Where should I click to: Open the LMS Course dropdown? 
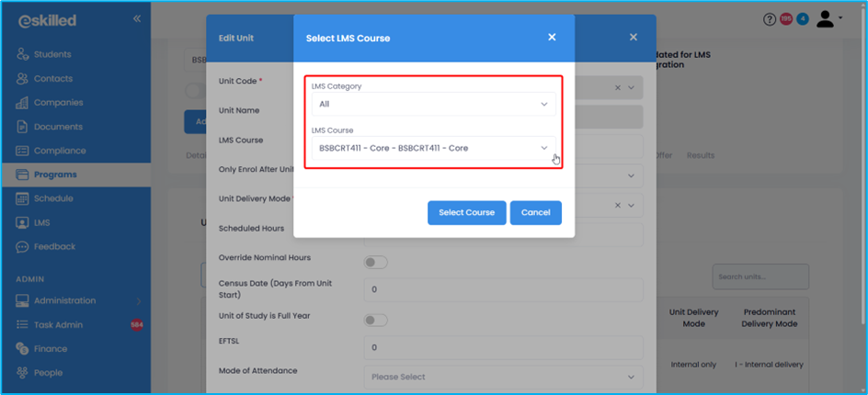[433, 148]
